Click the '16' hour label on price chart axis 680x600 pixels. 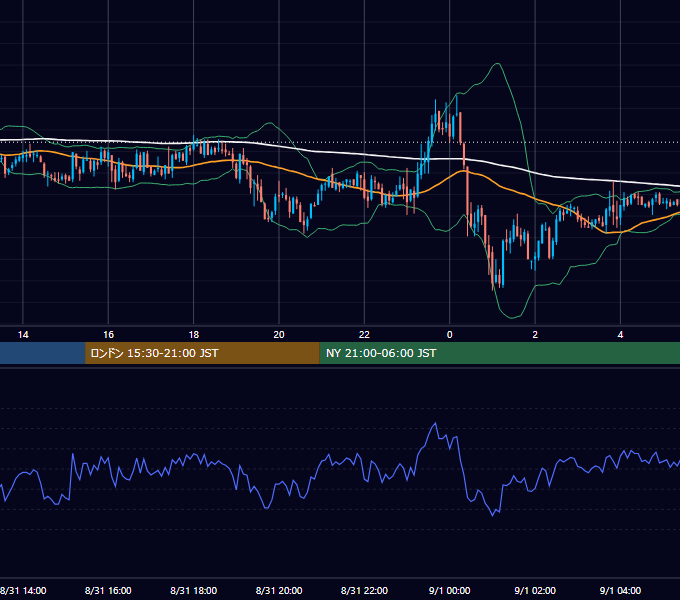[x=108, y=335]
